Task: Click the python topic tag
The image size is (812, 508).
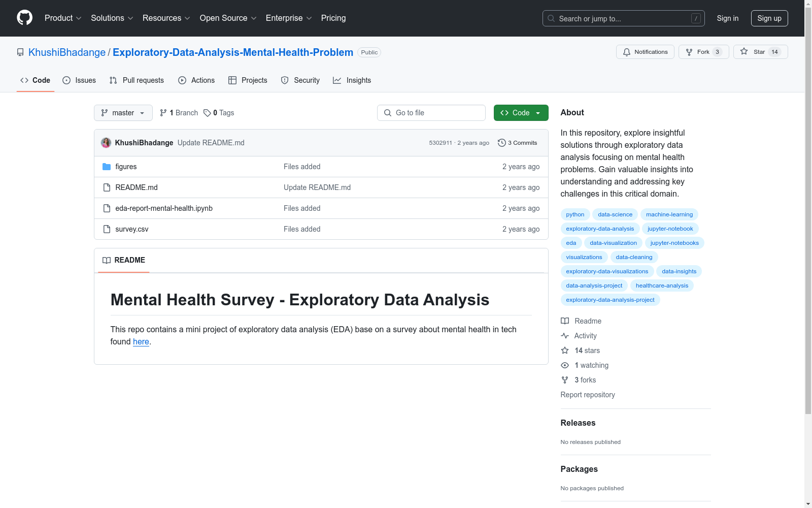Action: 575,214
